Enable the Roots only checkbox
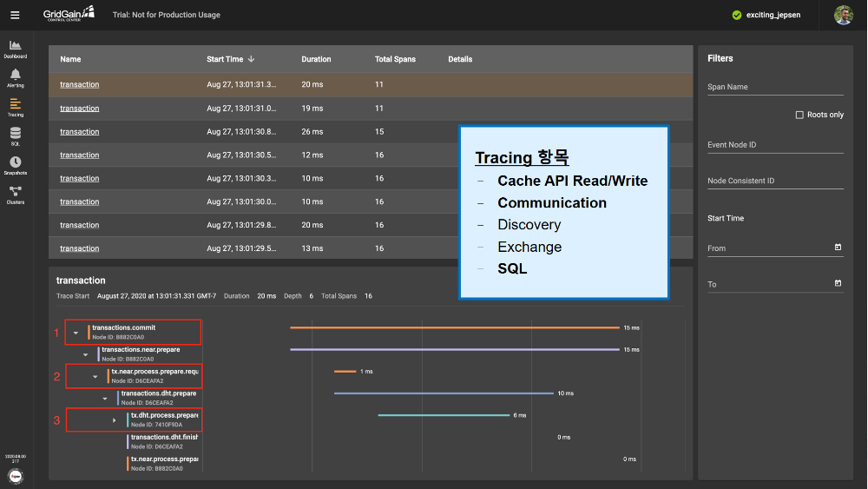Viewport: 868px width, 489px height. (799, 115)
